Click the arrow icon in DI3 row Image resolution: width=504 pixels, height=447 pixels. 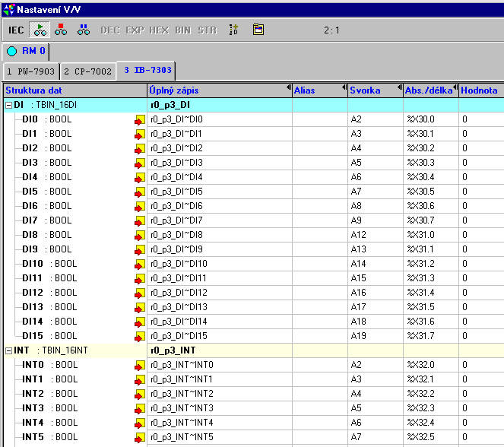[140, 163]
